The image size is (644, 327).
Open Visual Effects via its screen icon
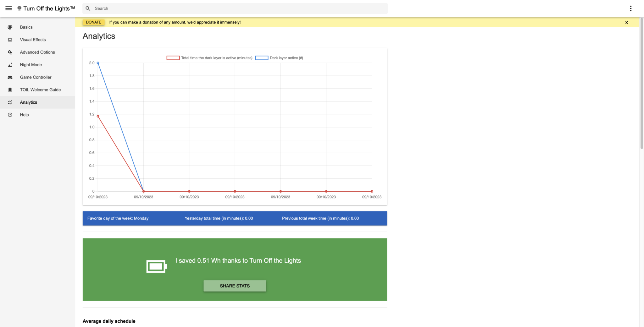click(x=10, y=40)
